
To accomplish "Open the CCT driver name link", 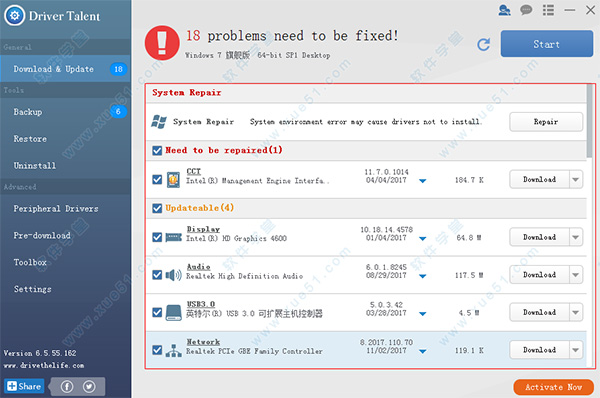I will coord(194,171).
